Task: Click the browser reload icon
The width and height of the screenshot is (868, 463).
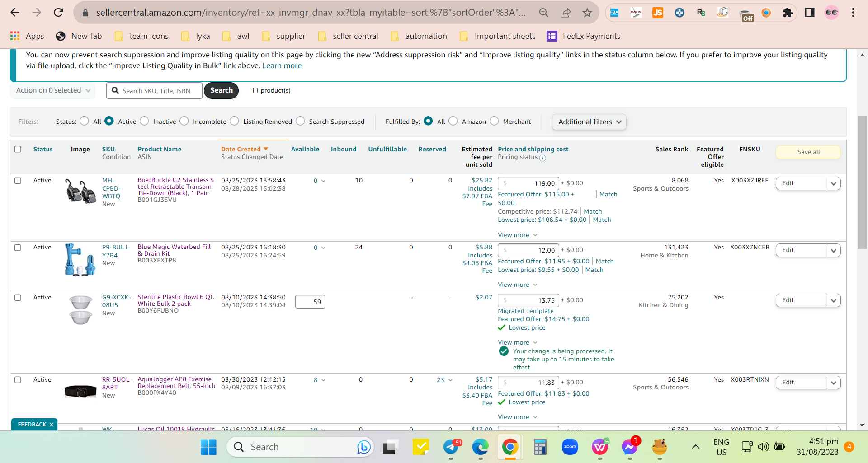Action: tap(58, 13)
